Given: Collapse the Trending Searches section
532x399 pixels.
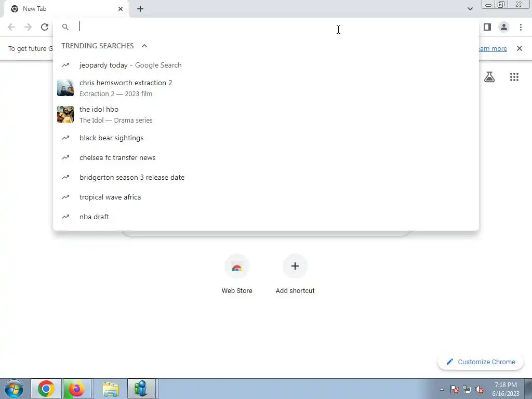Looking at the screenshot, I should [144, 46].
